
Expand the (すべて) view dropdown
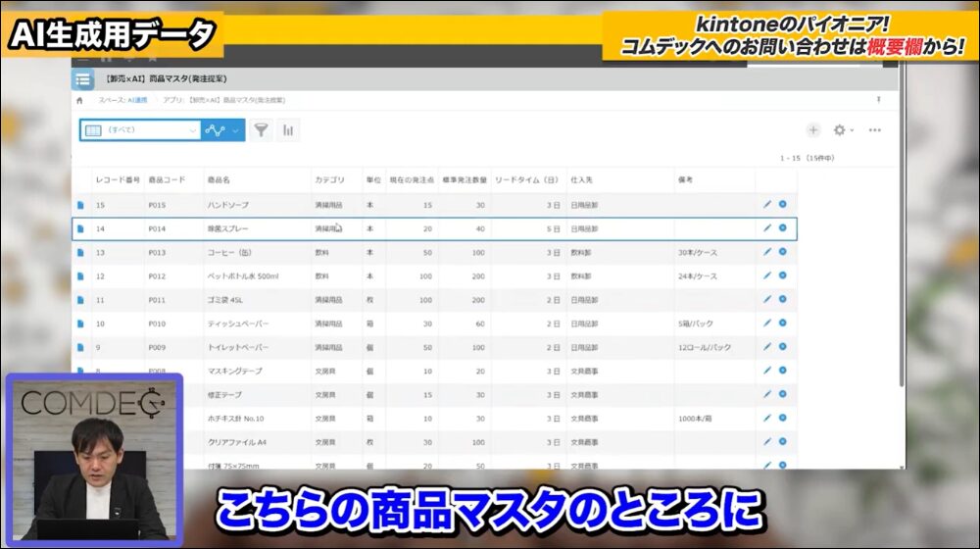click(x=193, y=129)
